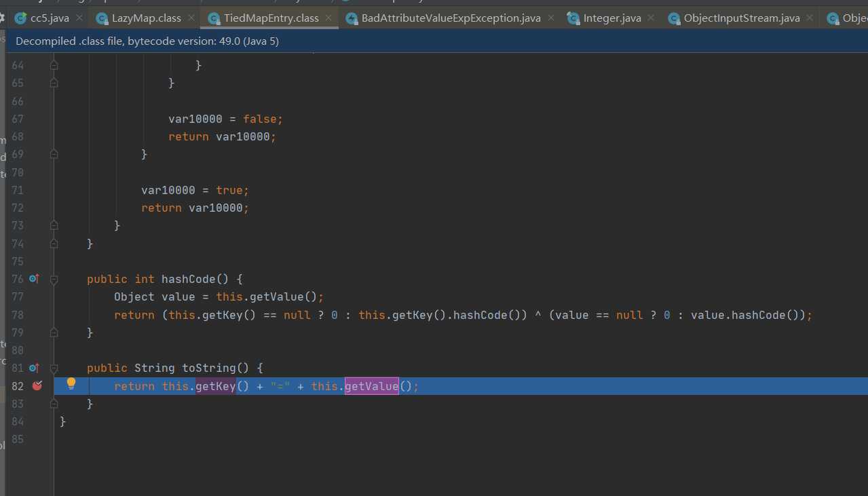Switch to Integer.java editor tab
Screen dimensions: 868x496
pos(611,18)
